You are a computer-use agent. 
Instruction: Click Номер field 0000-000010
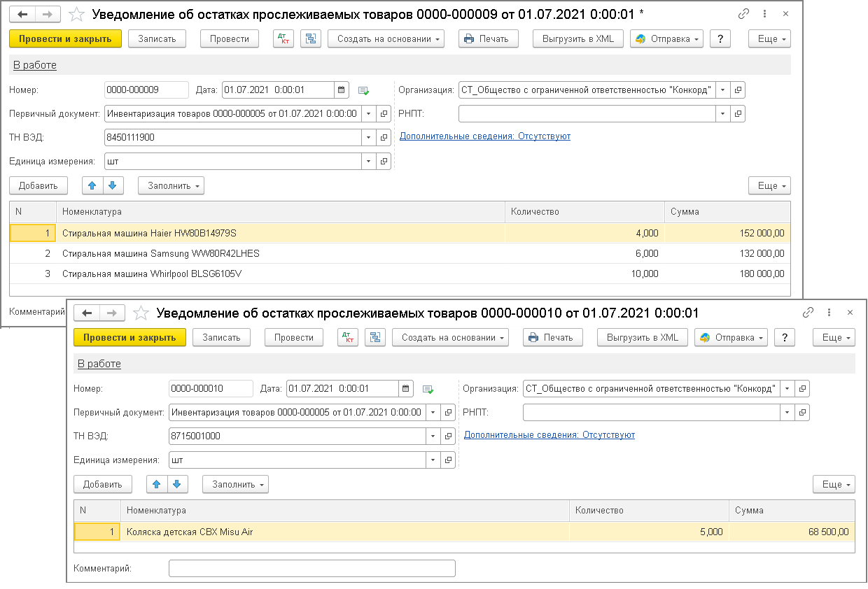tap(211, 388)
